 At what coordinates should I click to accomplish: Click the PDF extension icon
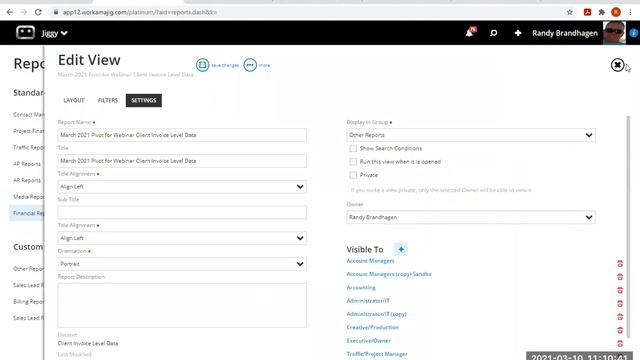click(587, 12)
